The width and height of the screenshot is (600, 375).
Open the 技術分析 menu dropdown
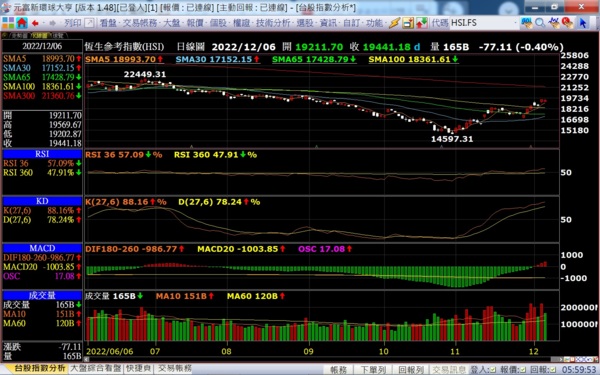coord(274,23)
